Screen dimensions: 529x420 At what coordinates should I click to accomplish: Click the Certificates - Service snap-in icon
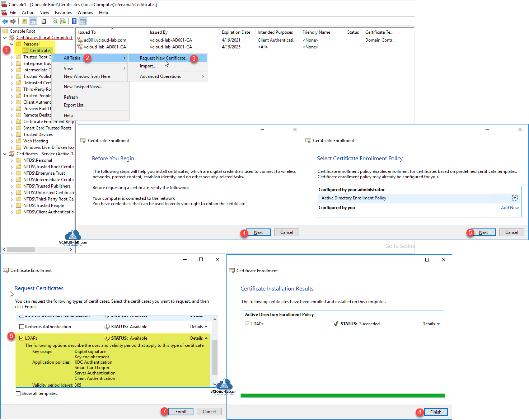point(12,154)
